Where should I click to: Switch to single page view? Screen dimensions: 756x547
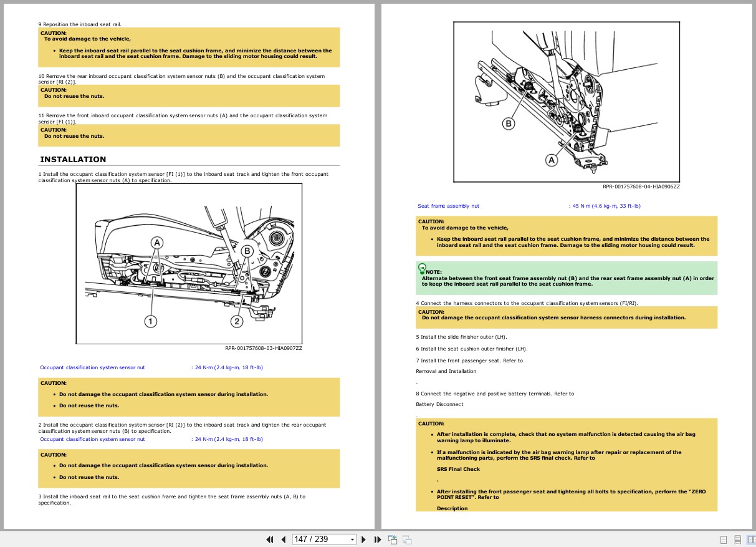pos(724,540)
